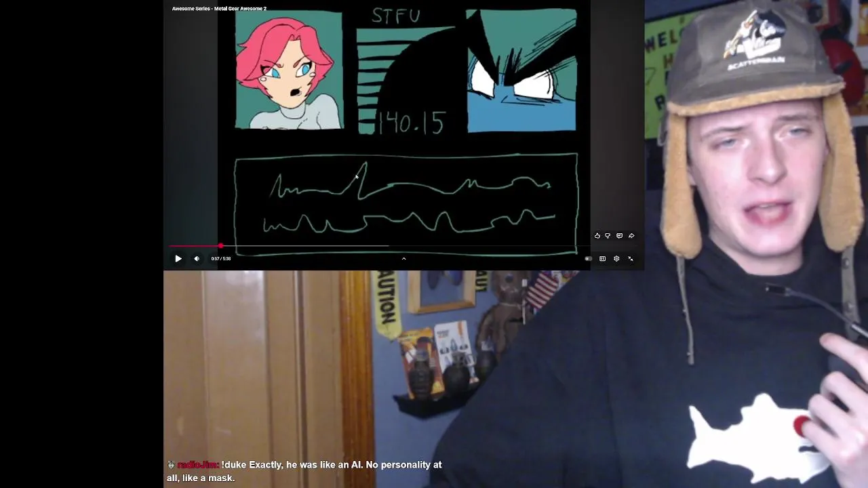Toggle the autoplay switch
868x488 pixels.
pyautogui.click(x=588, y=258)
